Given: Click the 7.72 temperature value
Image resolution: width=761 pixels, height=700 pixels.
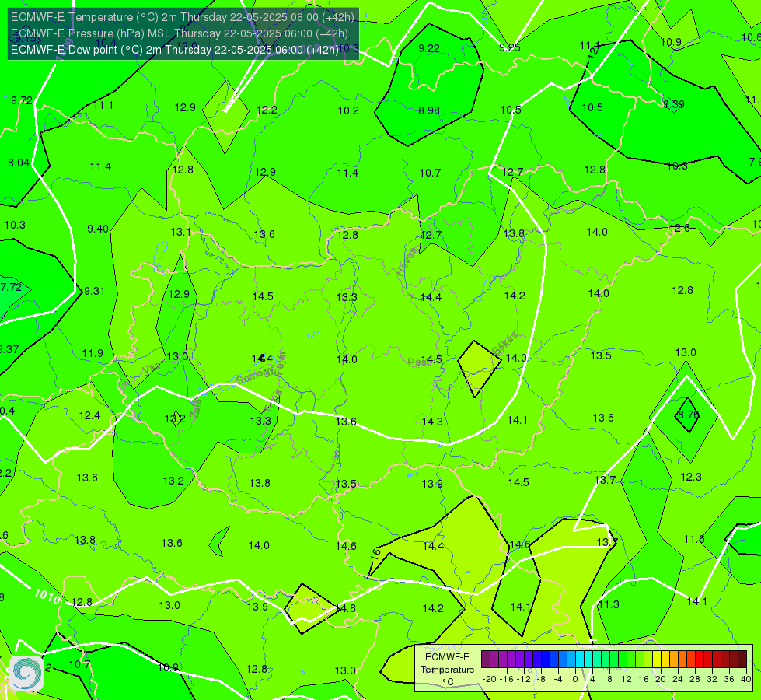Looking at the screenshot, I should click(11, 287).
